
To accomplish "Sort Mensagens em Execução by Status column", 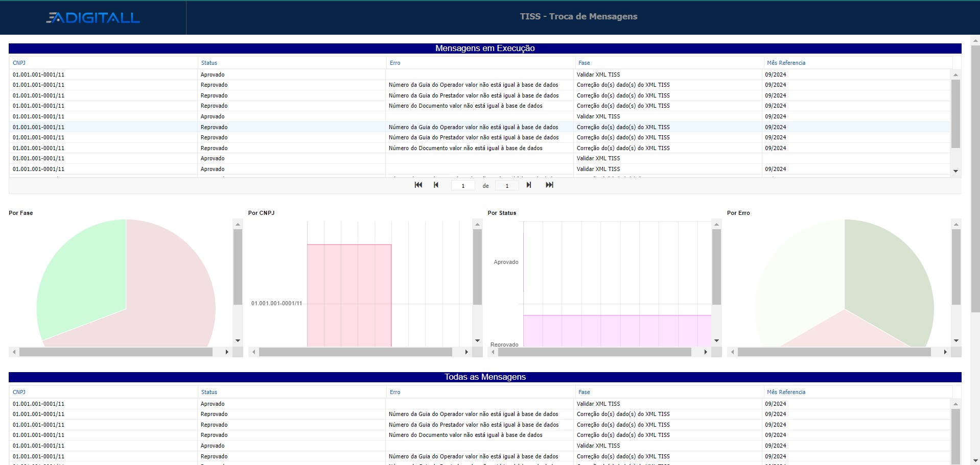I will (209, 63).
